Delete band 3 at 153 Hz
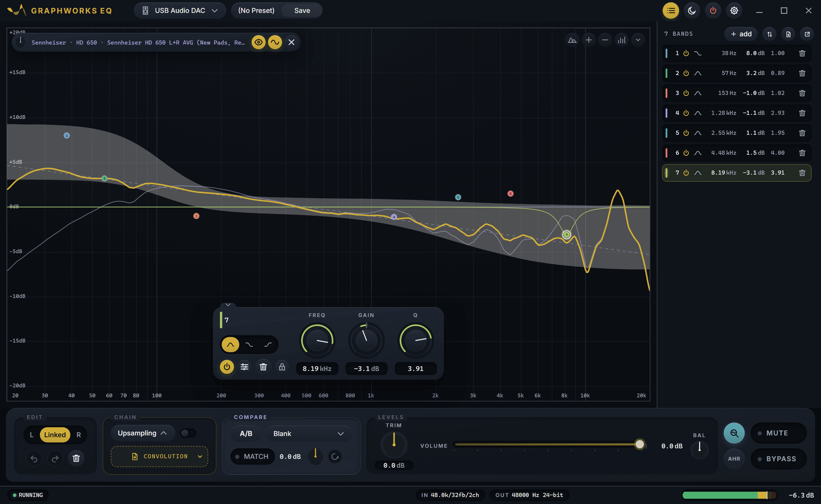 [802, 93]
